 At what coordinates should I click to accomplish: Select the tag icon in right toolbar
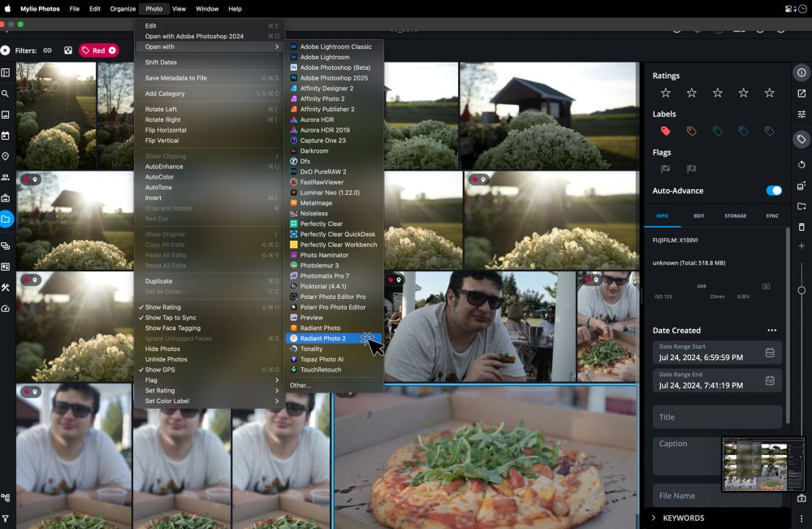point(801,139)
